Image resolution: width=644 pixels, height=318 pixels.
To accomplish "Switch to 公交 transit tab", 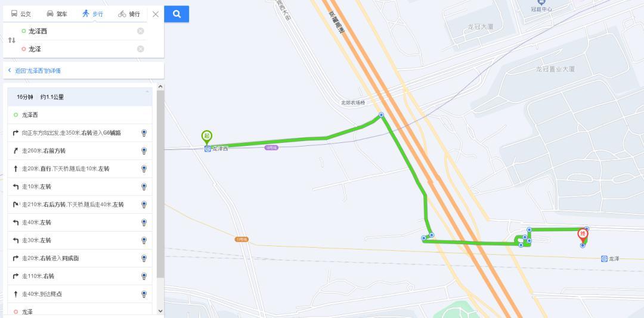I will coord(21,14).
